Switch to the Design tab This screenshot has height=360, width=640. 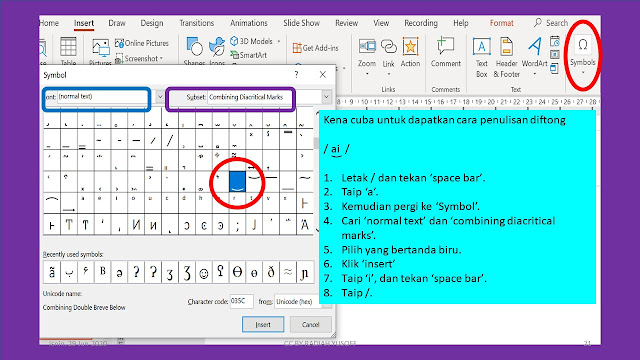pos(152,23)
